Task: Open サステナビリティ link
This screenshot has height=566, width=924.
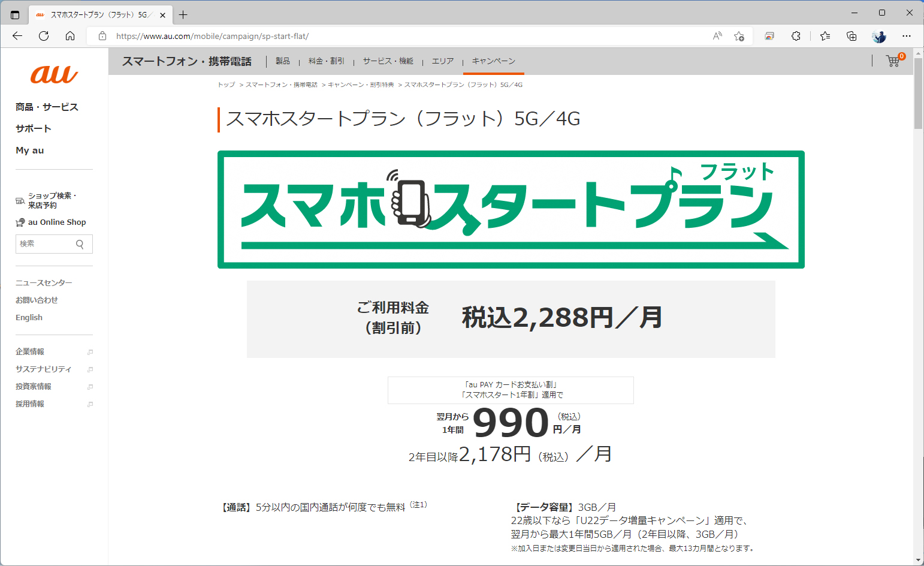Action: tap(43, 369)
